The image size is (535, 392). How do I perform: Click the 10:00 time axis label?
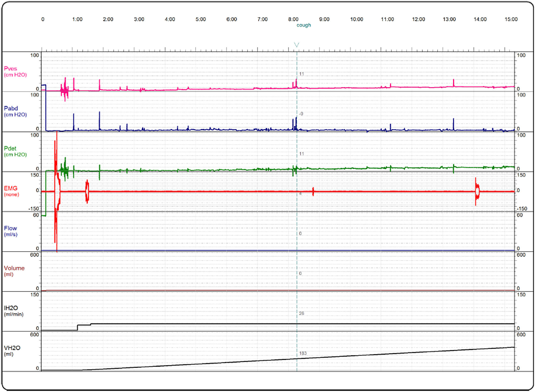[356, 19]
